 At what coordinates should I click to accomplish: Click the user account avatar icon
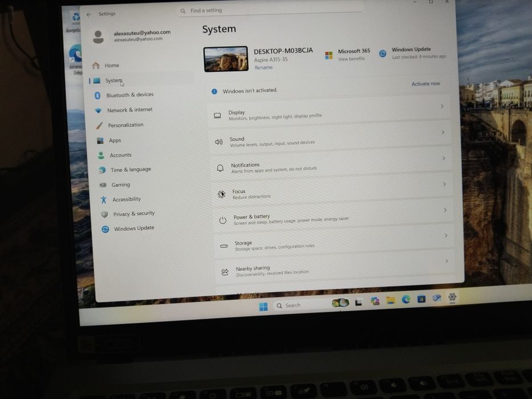[99, 36]
